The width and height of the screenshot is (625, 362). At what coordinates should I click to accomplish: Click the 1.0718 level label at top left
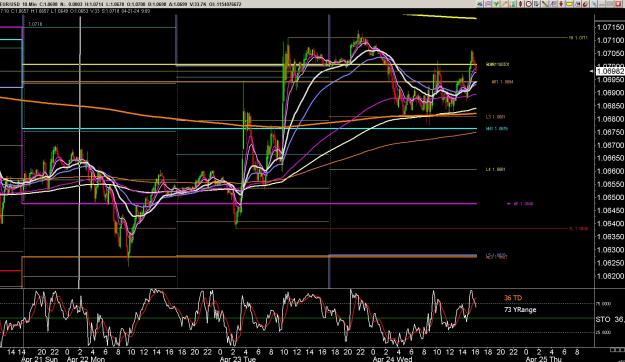click(x=35, y=24)
